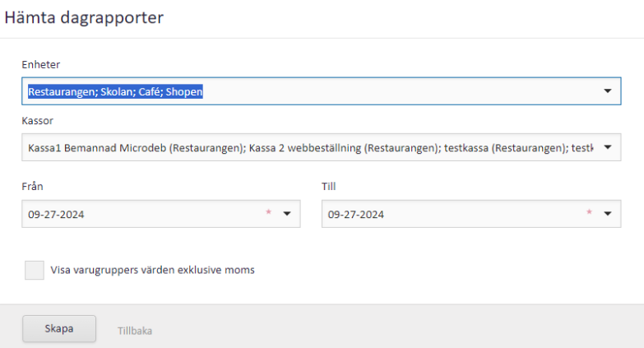Click Kassa1 Bemannad Microdeb in Kassor field
The width and height of the screenshot is (644, 348).
tap(94, 148)
